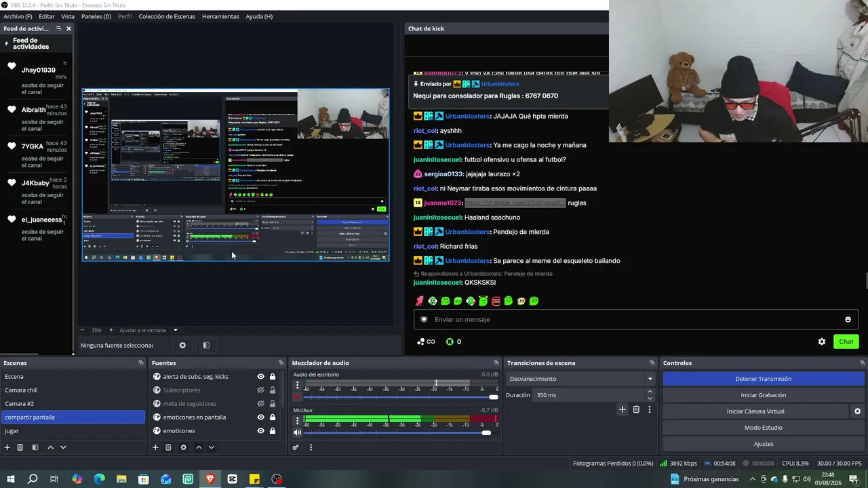Open the Desvanecimiento transition dropdown
868x488 pixels.
pyautogui.click(x=581, y=379)
